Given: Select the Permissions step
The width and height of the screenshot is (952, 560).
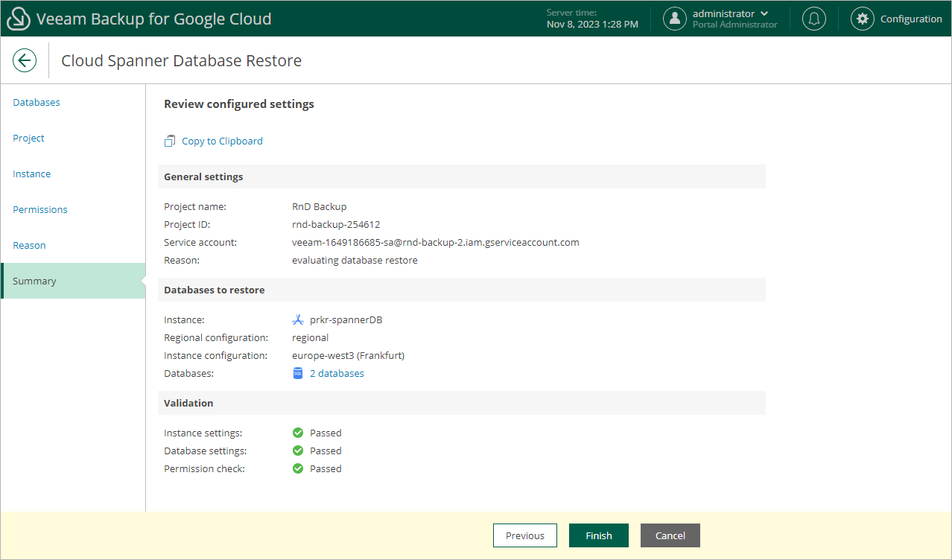Looking at the screenshot, I should (40, 209).
